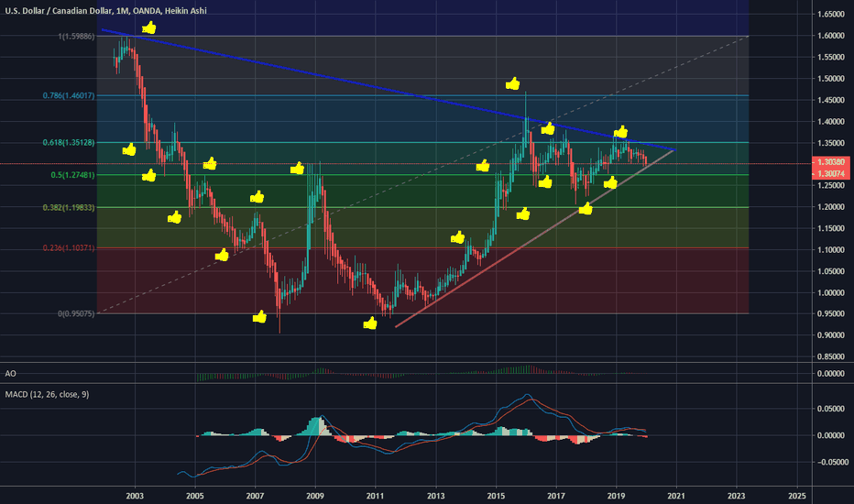
Task: Click the thumbs-up icon left of the 2009 spike
Action: 297,169
